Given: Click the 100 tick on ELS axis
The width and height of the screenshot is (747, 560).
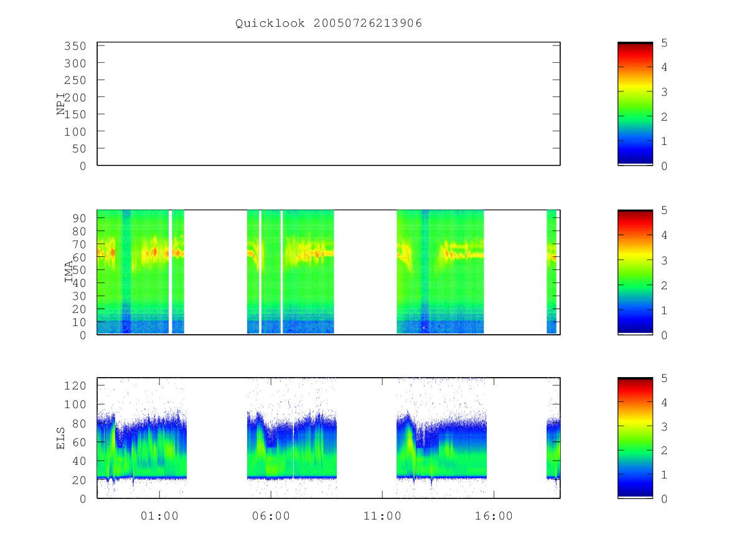Looking at the screenshot, I should point(75,404).
